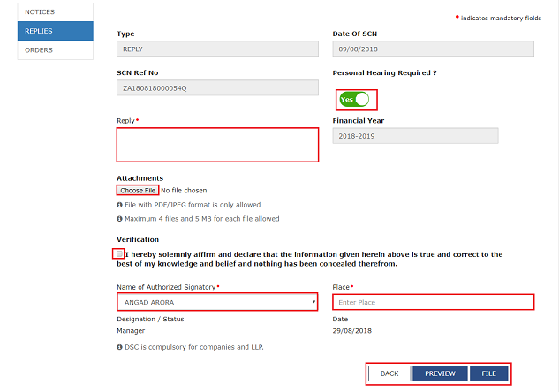Screen dimensions: 559x392
Task: Tick the verification declaration checkbox
Action: [x=119, y=254]
